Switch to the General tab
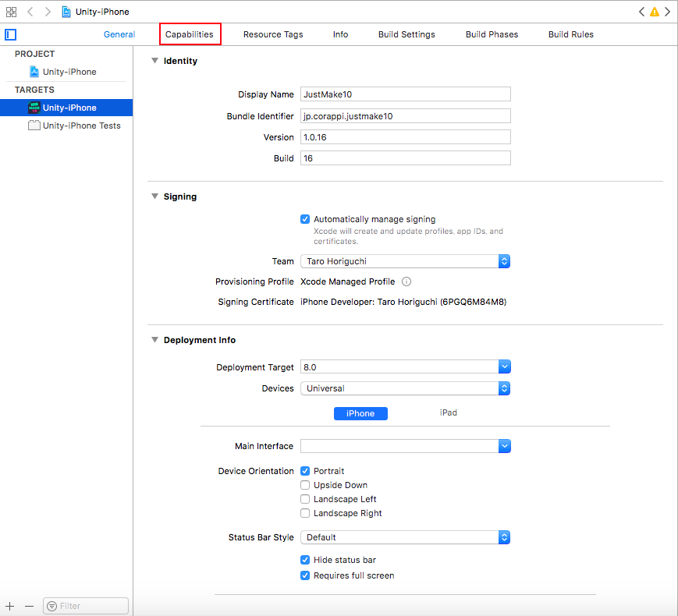 pos(119,34)
